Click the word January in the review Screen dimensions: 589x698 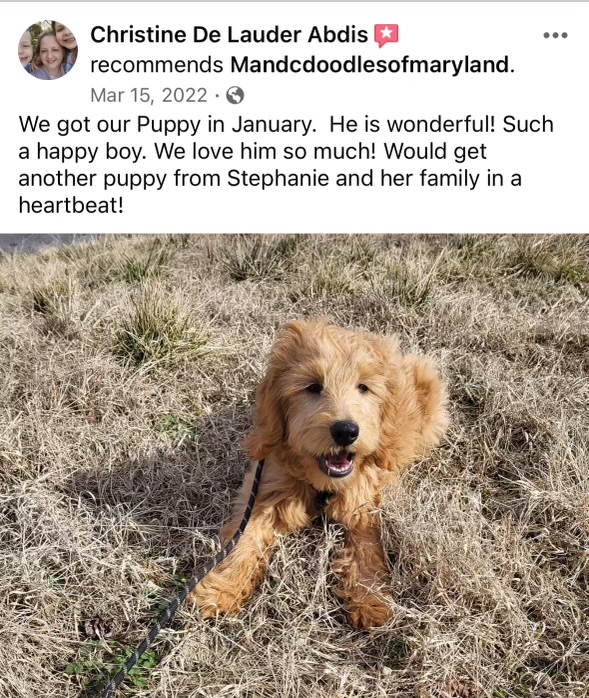(274, 125)
